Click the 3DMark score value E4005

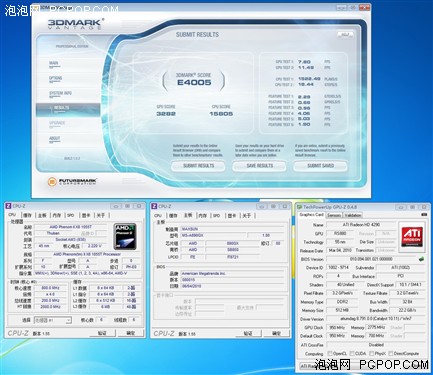[x=194, y=82]
